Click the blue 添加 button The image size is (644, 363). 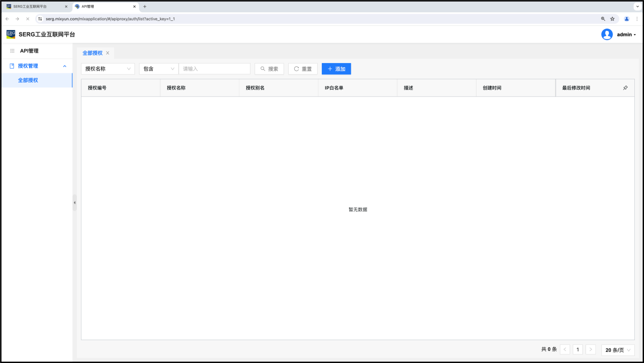coord(336,69)
